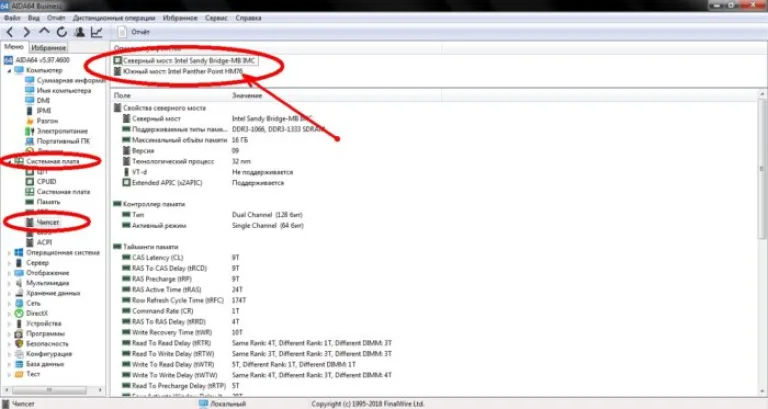This screenshot has height=409, width=768.
Task: Select Южный мост: Intel Panther Point HM76 device
Action: (x=178, y=72)
